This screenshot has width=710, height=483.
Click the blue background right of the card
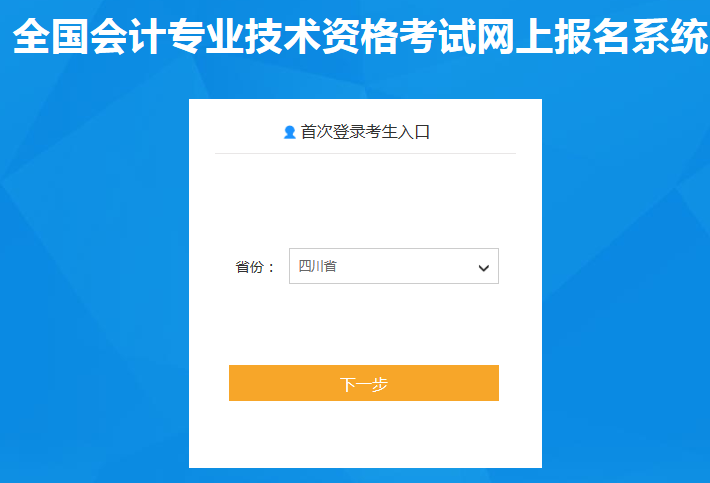tap(626, 272)
